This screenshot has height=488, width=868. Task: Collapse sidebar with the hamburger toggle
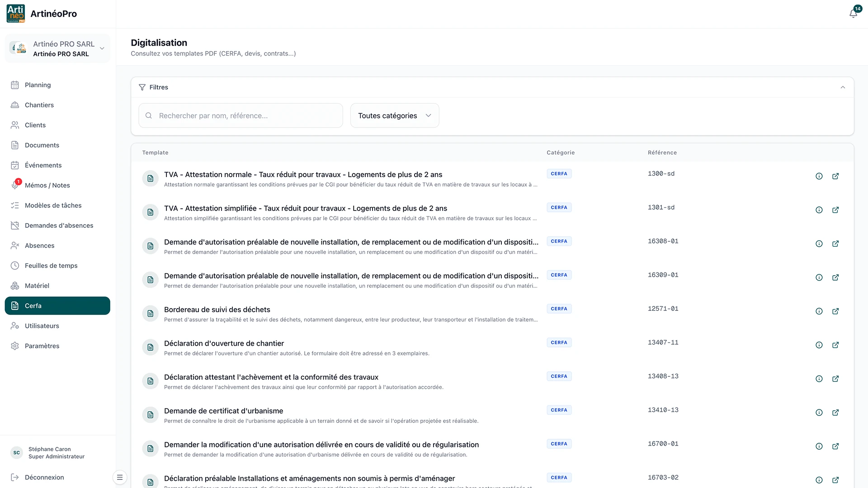point(120,478)
